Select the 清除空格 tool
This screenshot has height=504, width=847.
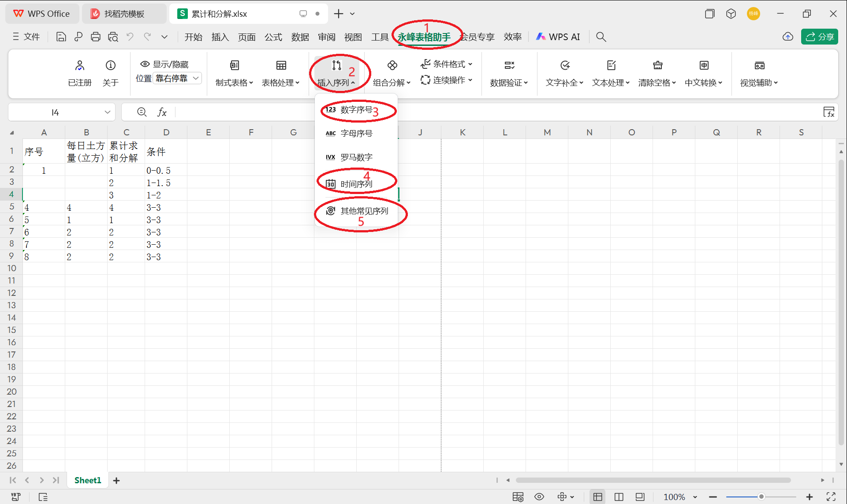click(x=657, y=73)
